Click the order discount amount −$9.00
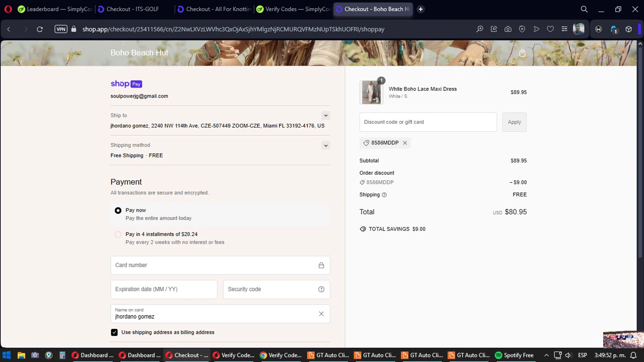This screenshot has width=644, height=362. pos(518,183)
